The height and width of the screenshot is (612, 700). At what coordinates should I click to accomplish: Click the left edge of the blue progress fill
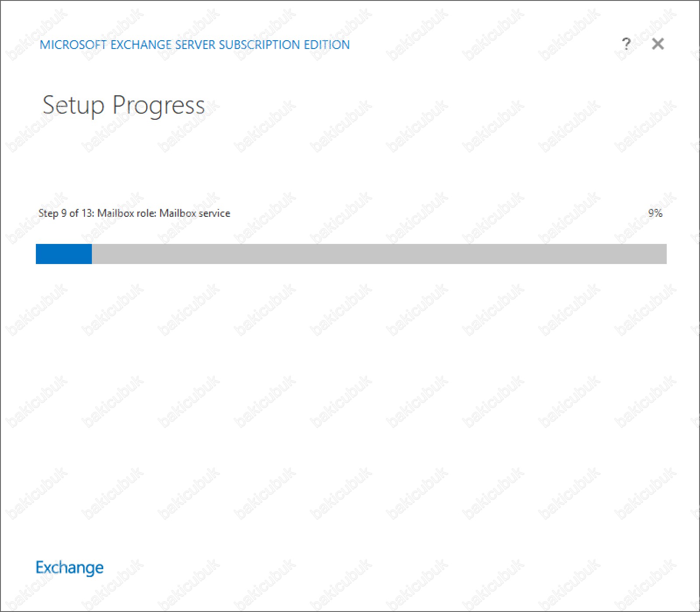[x=38, y=254]
